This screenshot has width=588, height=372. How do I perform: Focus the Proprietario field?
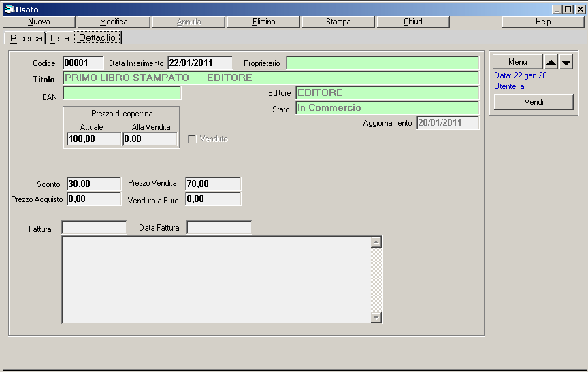[382, 63]
